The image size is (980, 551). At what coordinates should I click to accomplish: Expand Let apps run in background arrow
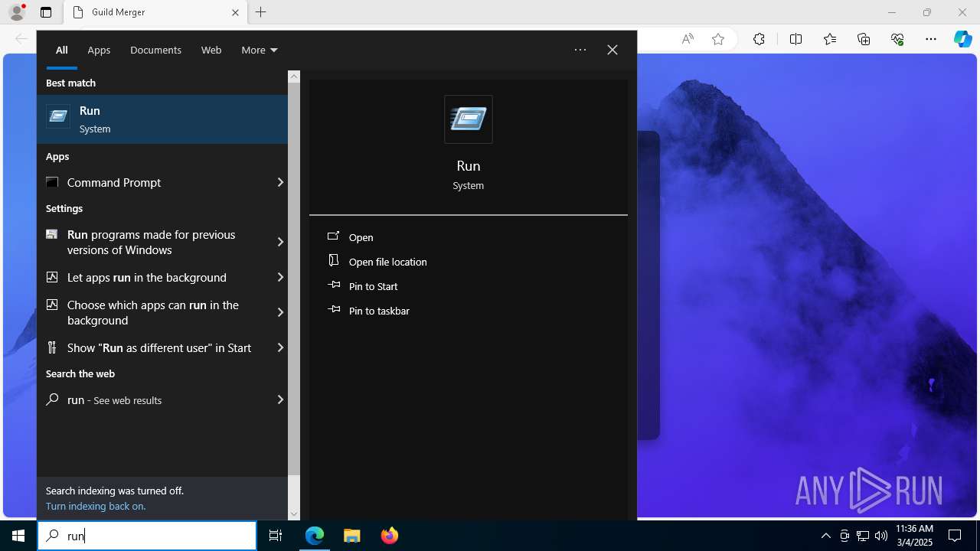[x=280, y=277]
